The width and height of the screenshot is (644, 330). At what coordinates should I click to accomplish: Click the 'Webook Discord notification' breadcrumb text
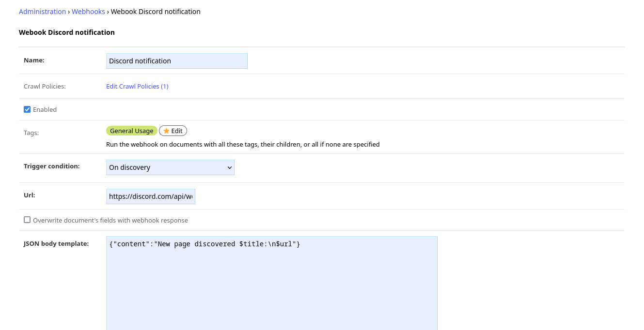156,12
